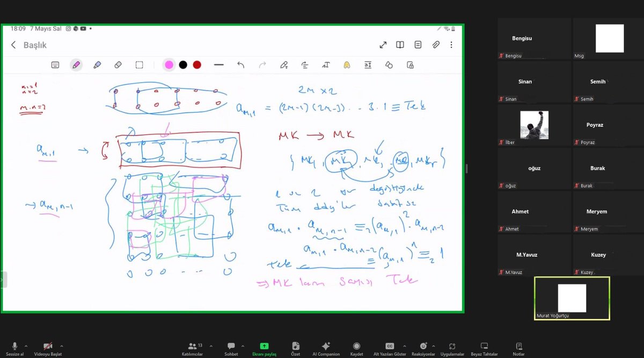This screenshot has height=358, width=644.
Task: Select Kuzey's participant tile
Action: [x=609, y=255]
